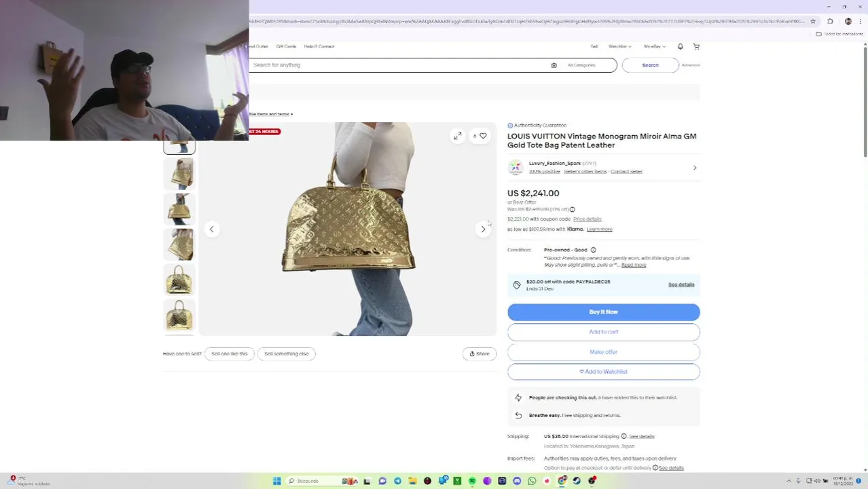
Task: Click Add to cart
Action: click(603, 332)
